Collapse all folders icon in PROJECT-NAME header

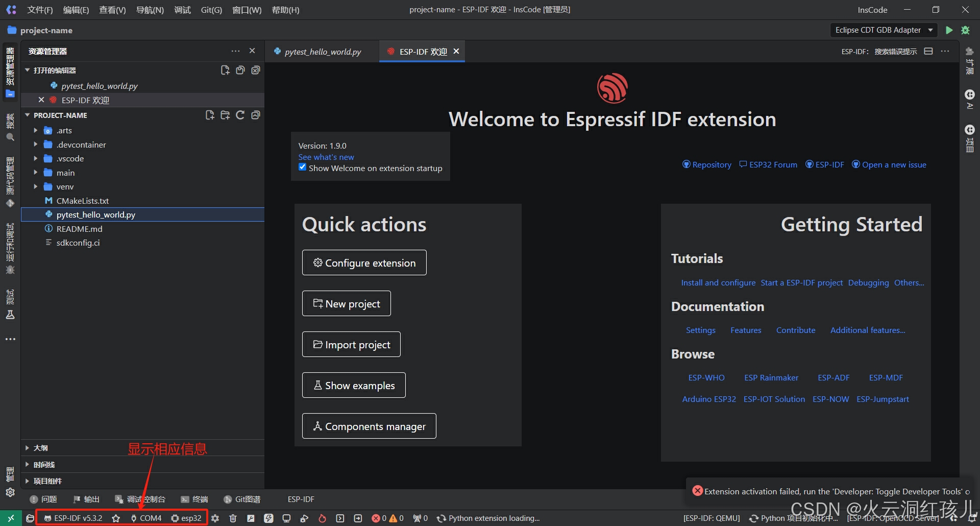pyautogui.click(x=256, y=115)
